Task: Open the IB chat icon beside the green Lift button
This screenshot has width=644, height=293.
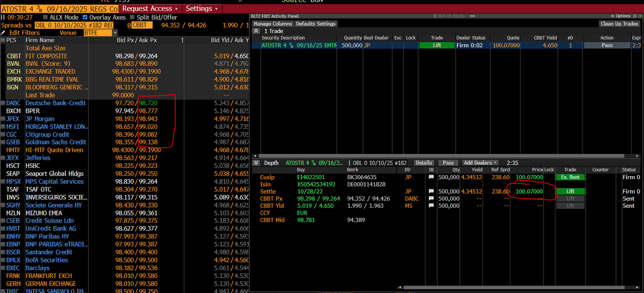Action: click(430, 192)
